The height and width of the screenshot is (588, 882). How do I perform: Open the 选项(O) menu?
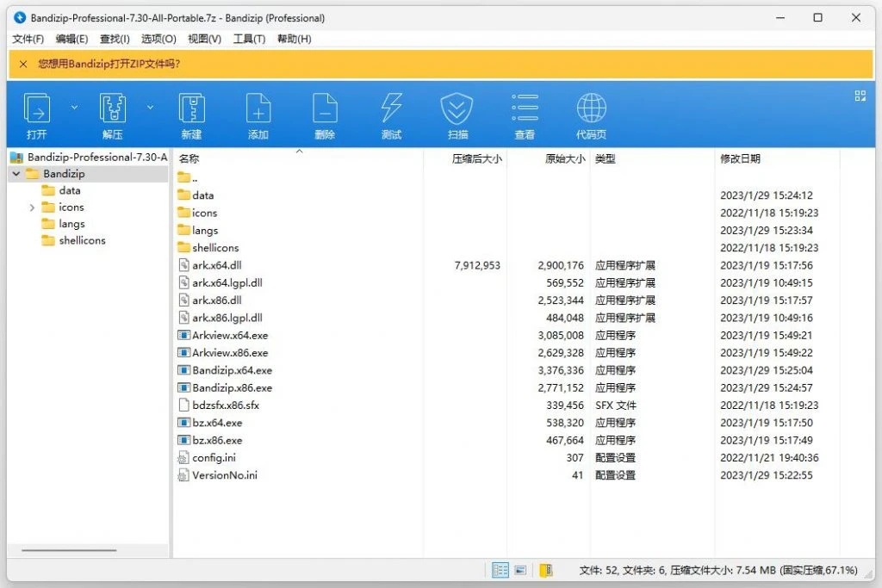[x=158, y=39]
